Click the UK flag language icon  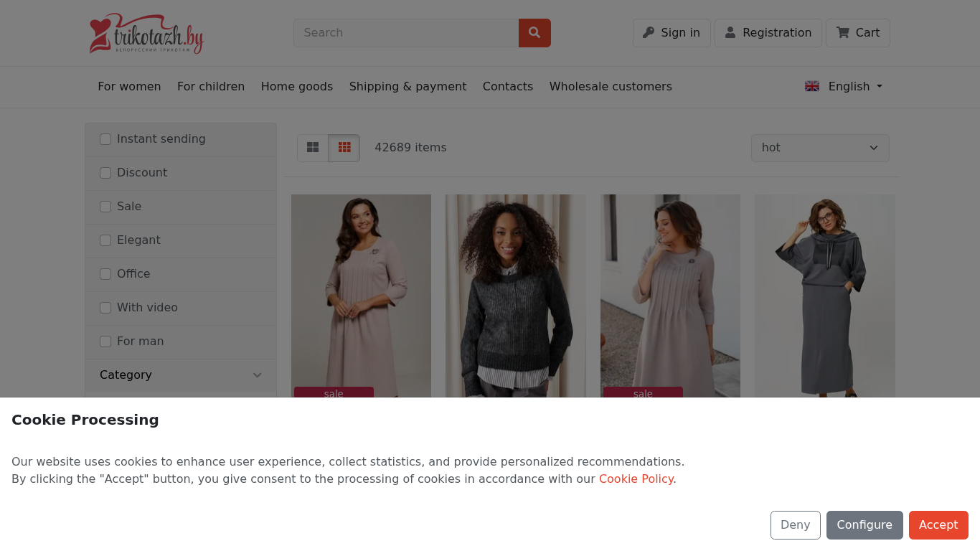tap(812, 86)
